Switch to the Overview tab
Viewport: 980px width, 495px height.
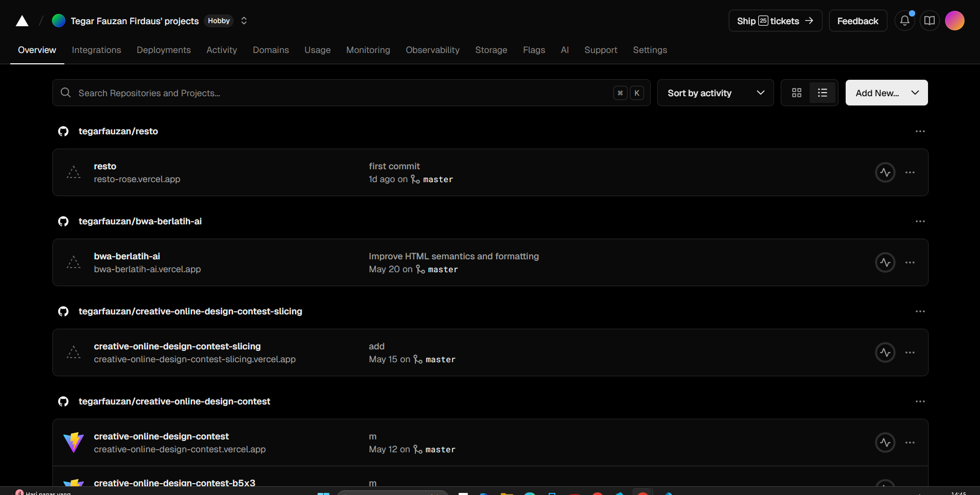pos(37,50)
